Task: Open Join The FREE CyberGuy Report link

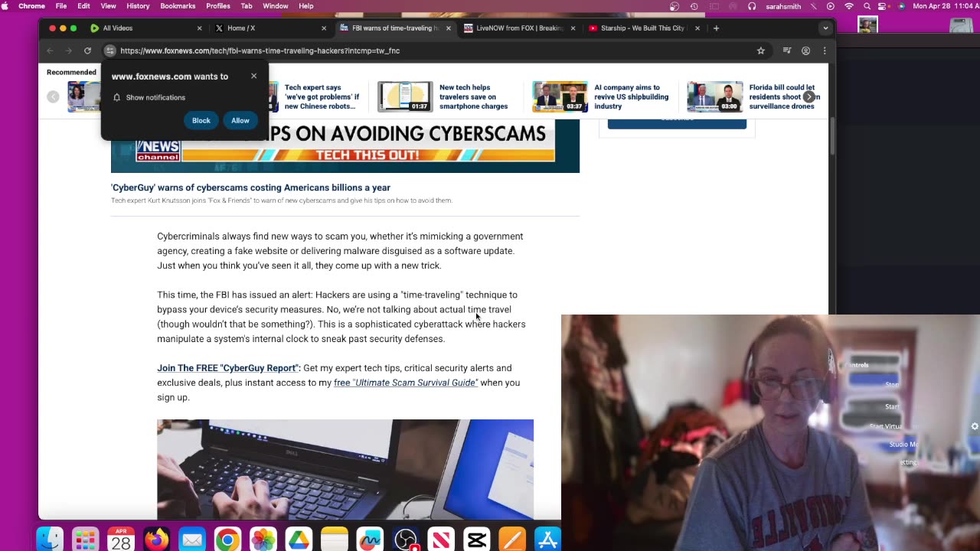Action: tap(228, 368)
